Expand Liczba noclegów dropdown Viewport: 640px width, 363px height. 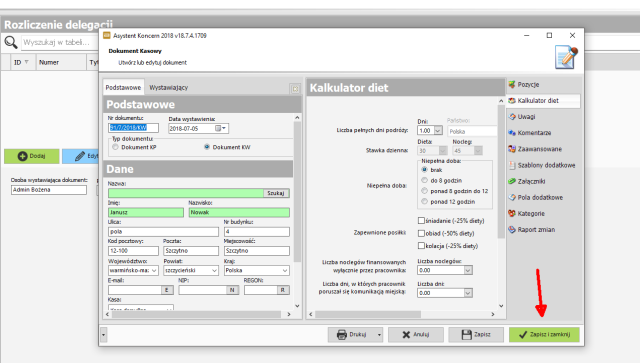468,270
